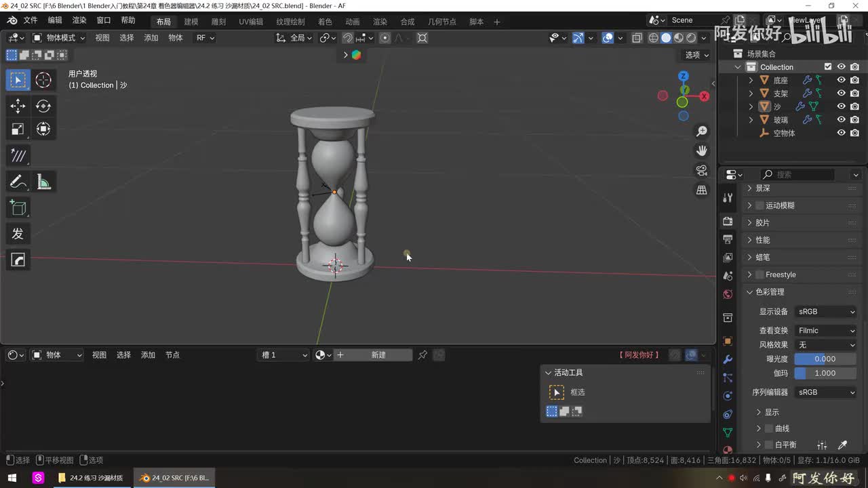Open the World properties tab (red globe)
Viewport: 868px width, 488px height.
pos(728,294)
